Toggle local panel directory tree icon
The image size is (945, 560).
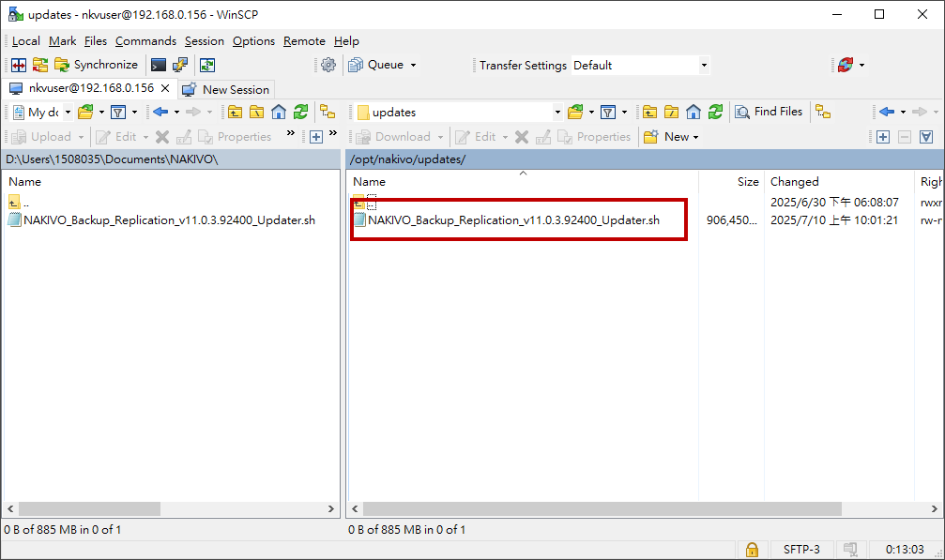click(x=328, y=112)
